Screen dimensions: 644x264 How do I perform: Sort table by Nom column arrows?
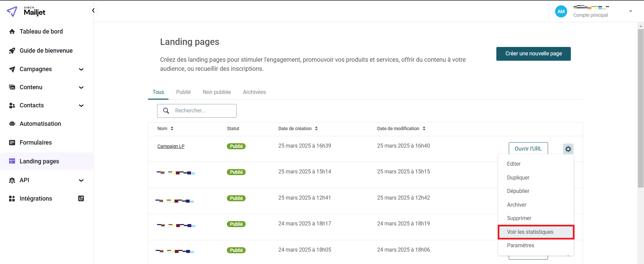pos(172,128)
